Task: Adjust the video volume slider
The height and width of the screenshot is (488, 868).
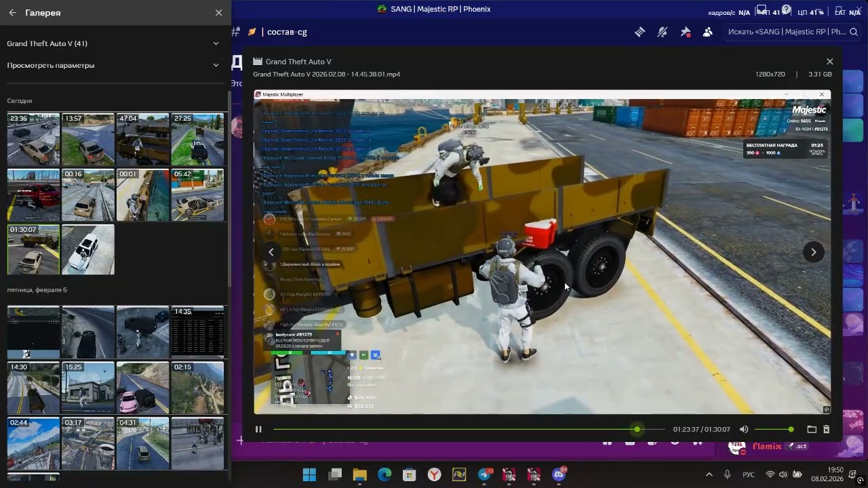Action: click(x=774, y=429)
